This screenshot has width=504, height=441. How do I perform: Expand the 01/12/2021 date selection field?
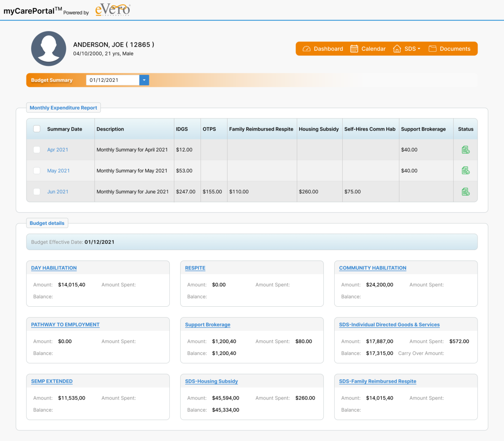click(113, 80)
